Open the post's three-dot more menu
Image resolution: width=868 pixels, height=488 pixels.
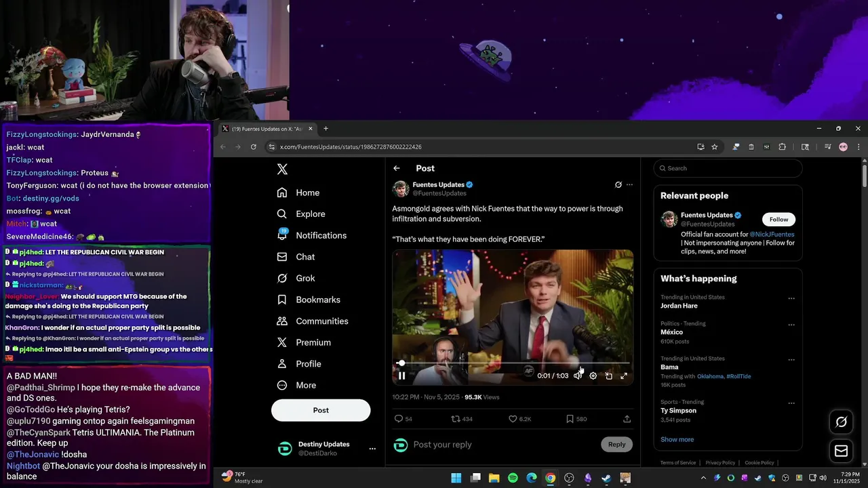pyautogui.click(x=629, y=184)
